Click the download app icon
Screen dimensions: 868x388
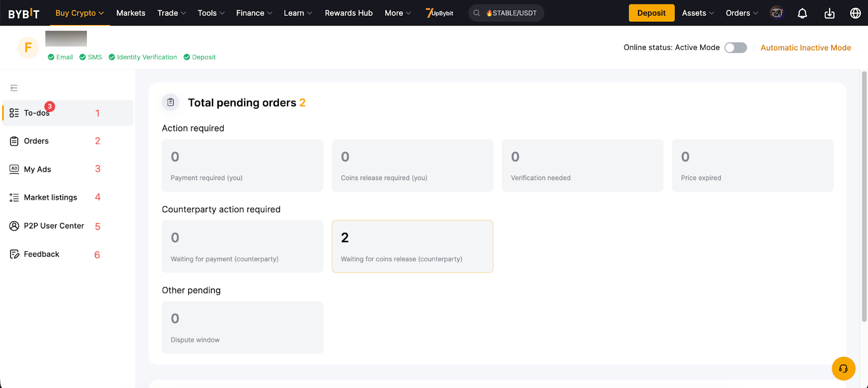(x=829, y=13)
